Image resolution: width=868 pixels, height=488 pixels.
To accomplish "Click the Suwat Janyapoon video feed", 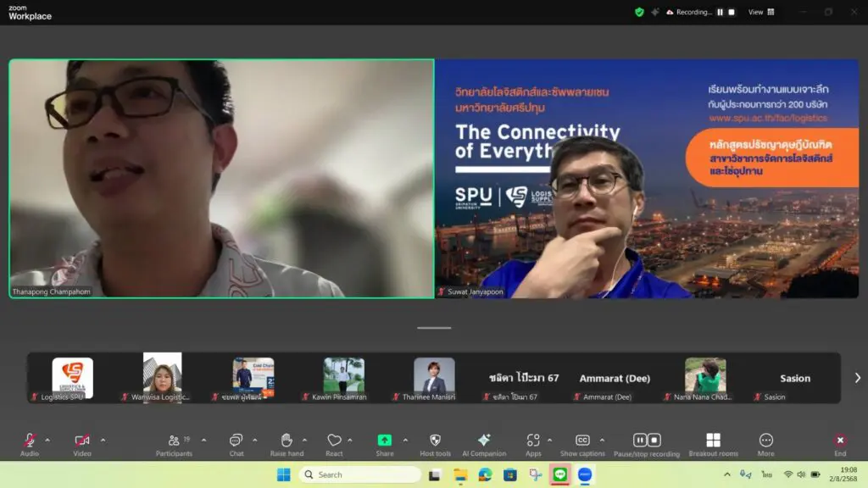I will (x=647, y=179).
